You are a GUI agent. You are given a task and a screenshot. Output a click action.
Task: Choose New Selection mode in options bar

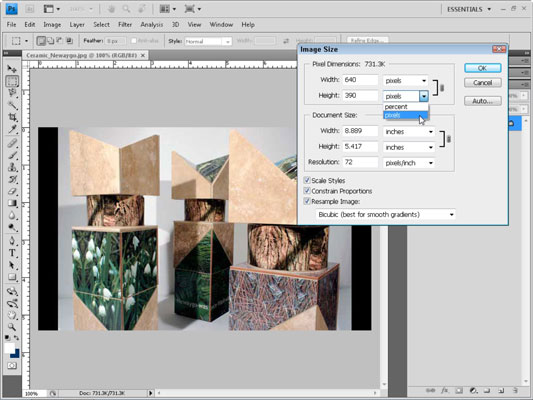(41, 41)
